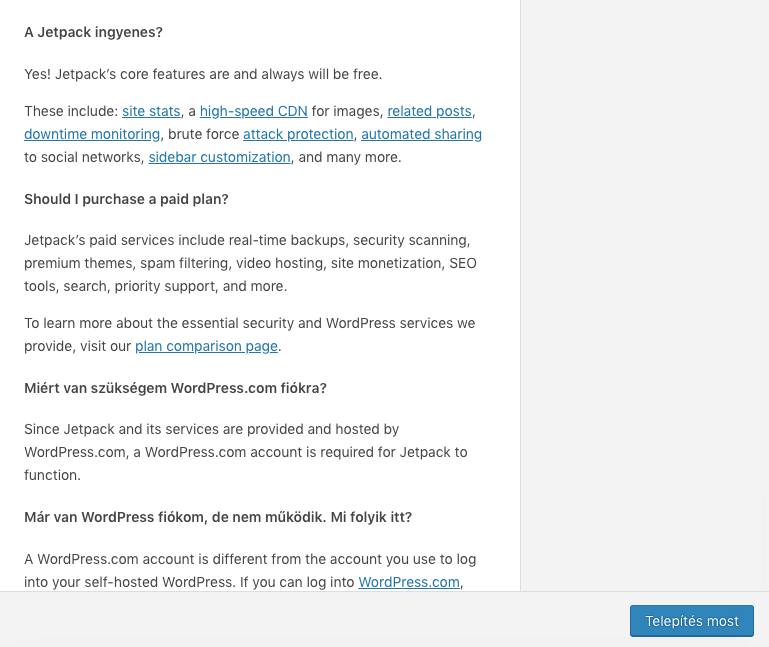Click the empty gray sidebar panel

(x=645, y=295)
